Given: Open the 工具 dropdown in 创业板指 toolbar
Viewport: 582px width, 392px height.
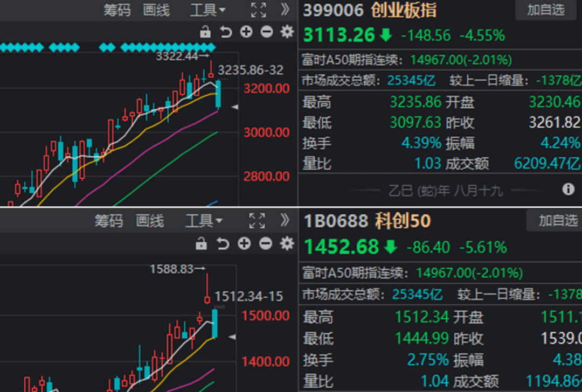Looking at the screenshot, I should [x=204, y=10].
